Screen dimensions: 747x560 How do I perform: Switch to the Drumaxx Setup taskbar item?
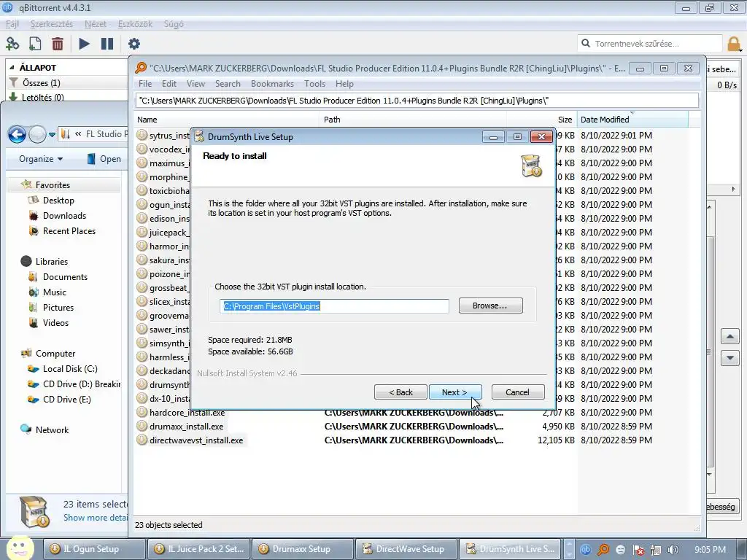pyautogui.click(x=303, y=549)
